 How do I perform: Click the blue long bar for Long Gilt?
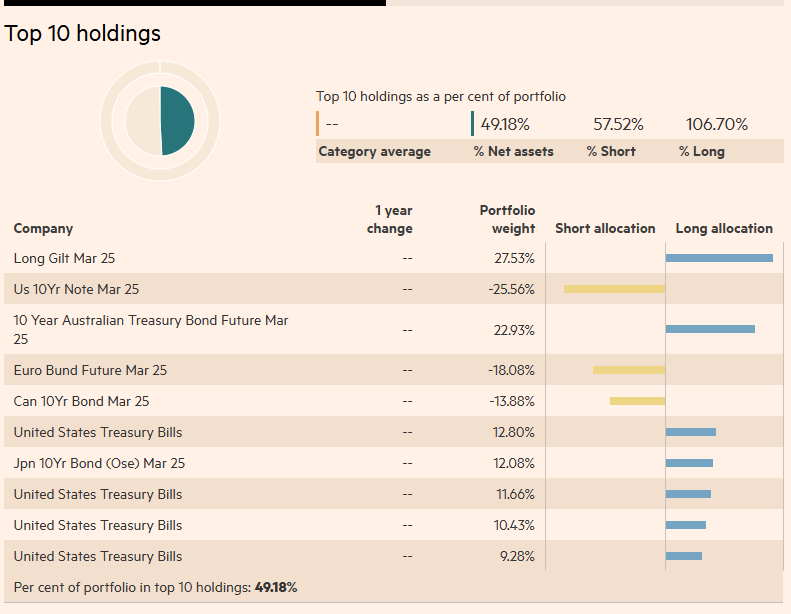tap(719, 258)
